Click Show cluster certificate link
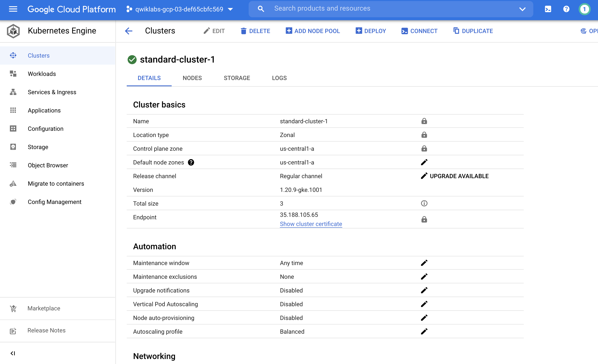The image size is (598, 364). point(311,224)
